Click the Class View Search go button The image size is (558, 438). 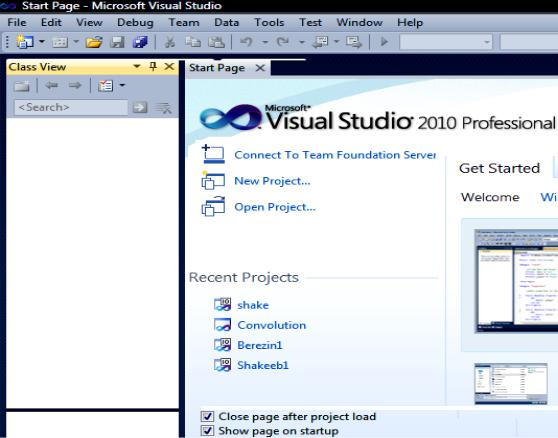click(140, 107)
